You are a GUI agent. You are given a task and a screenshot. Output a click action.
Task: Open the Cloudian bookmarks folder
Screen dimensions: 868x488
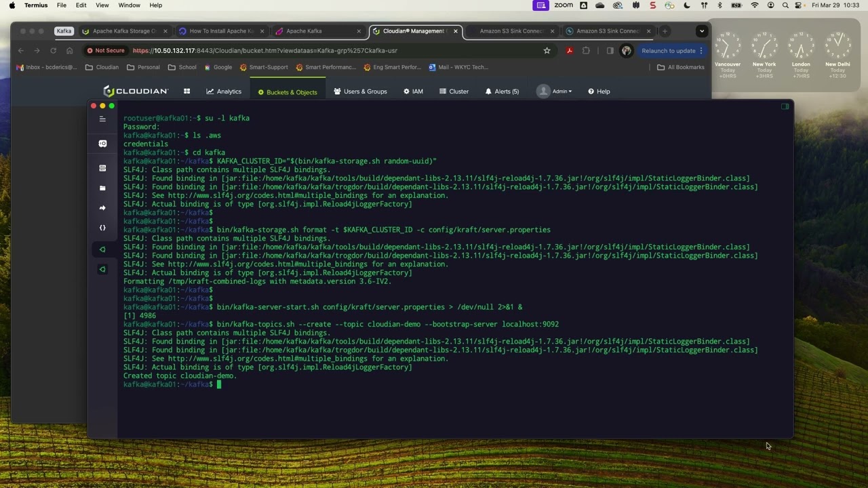[x=102, y=67]
